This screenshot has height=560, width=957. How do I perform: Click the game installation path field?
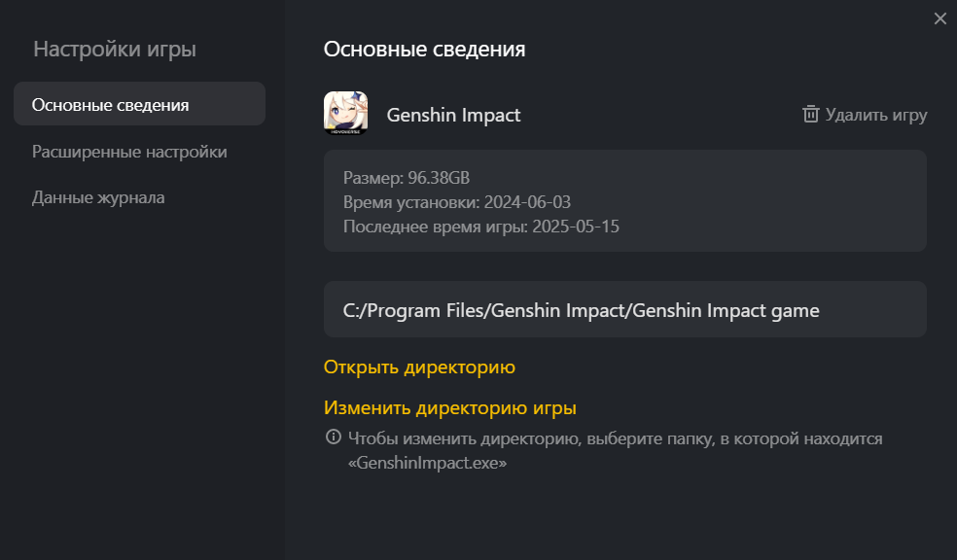pyautogui.click(x=624, y=309)
